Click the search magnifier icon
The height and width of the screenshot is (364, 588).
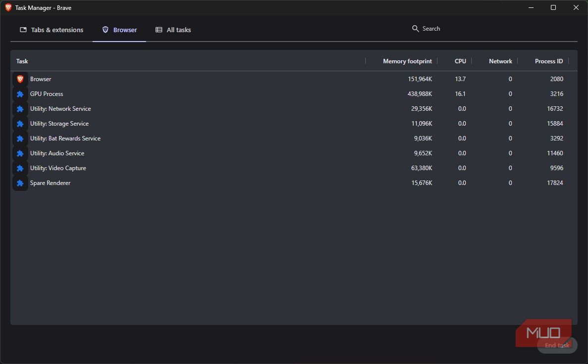tap(415, 29)
